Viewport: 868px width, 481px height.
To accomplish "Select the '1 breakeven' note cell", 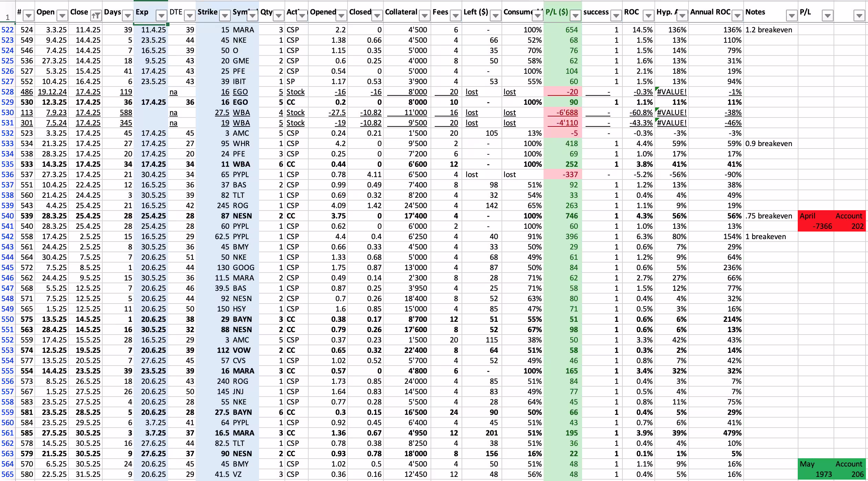I will tap(771, 237).
